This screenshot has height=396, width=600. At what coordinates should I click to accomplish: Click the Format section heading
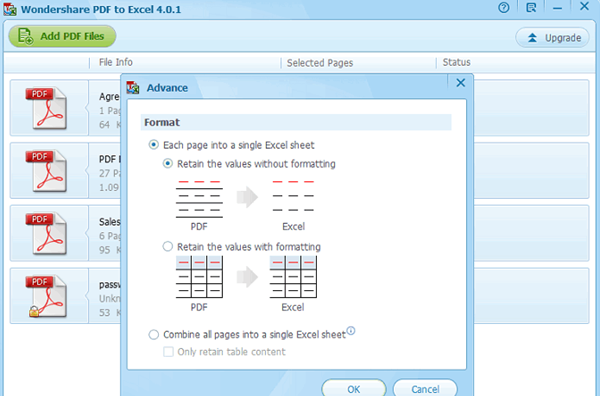point(162,122)
